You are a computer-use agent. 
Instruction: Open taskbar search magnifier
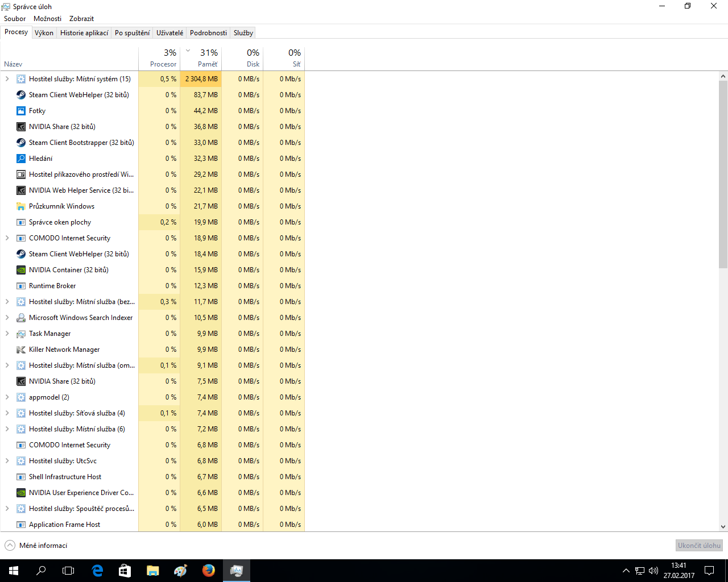pyautogui.click(x=41, y=571)
